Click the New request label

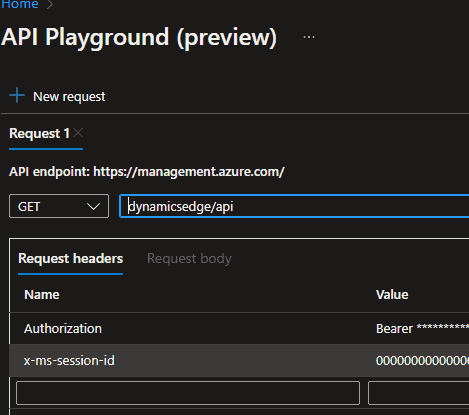coord(69,97)
